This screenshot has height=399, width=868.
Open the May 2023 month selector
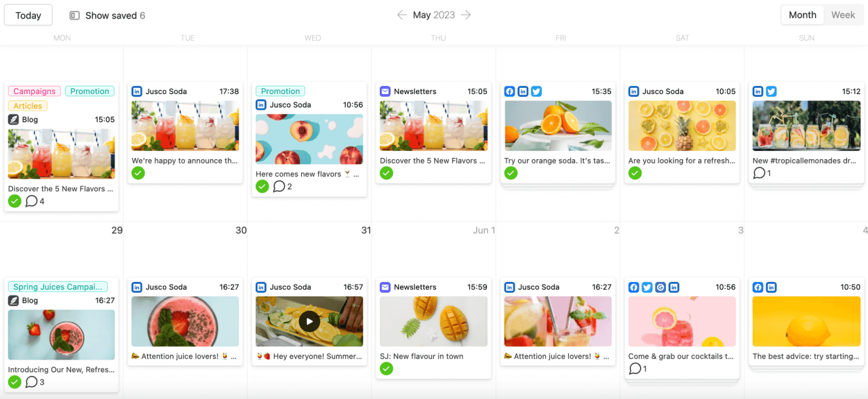click(x=433, y=14)
